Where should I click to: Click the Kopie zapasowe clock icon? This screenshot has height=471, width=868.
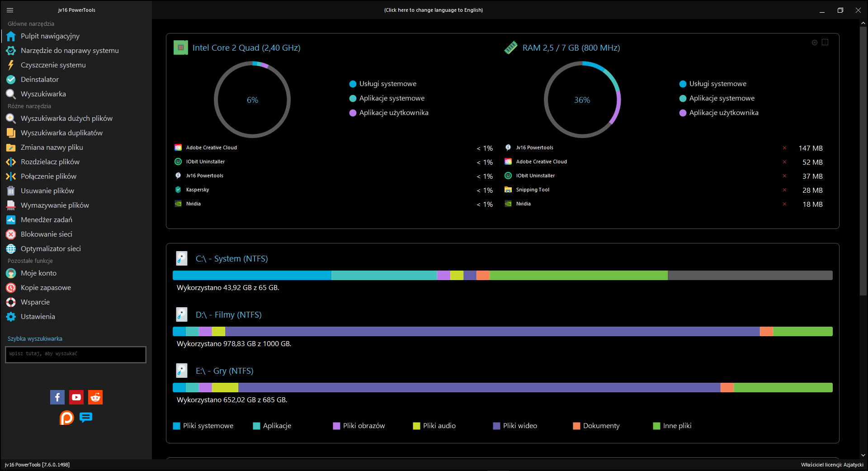[11, 288]
